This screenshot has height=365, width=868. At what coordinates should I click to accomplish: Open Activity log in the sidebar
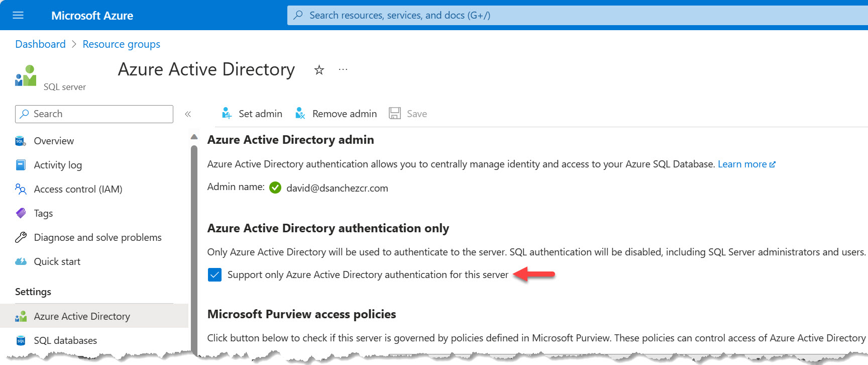click(x=58, y=165)
